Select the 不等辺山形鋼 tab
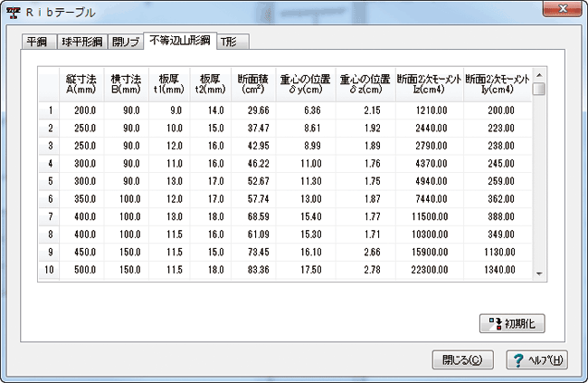588x383 pixels. (180, 41)
